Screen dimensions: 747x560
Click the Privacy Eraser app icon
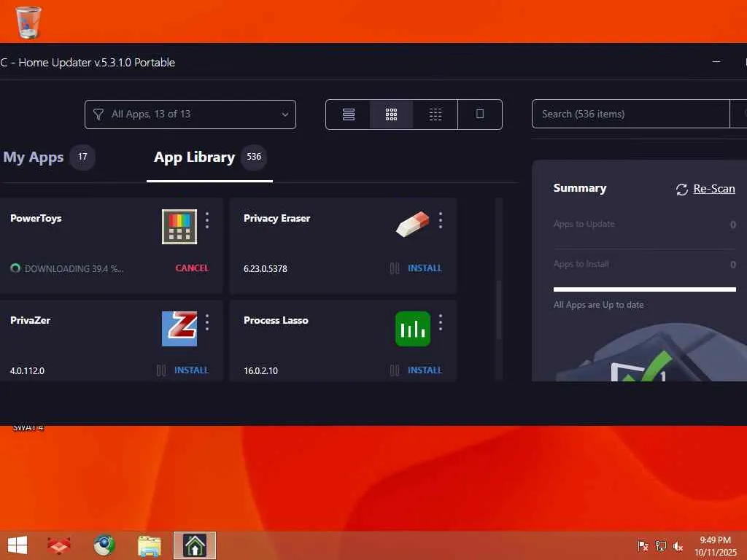pyautogui.click(x=413, y=224)
